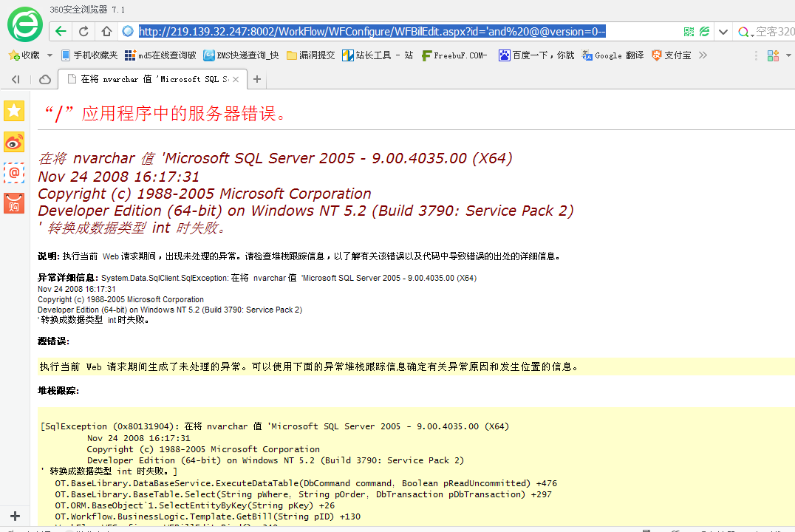Click the cloud restore tabs icon
The width and height of the screenshot is (795, 532).
[x=45, y=79]
